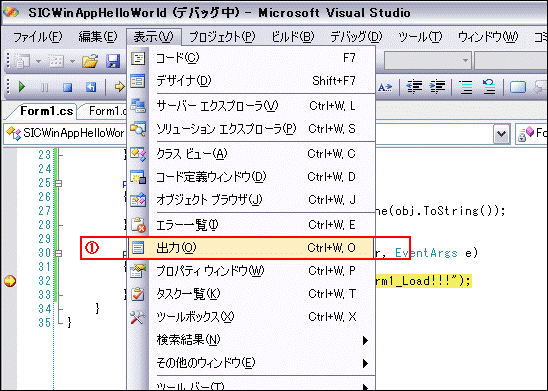Viewport: 548px width, 391px height.
Task: Open the ビルド(B) menu
Action: tap(293, 37)
